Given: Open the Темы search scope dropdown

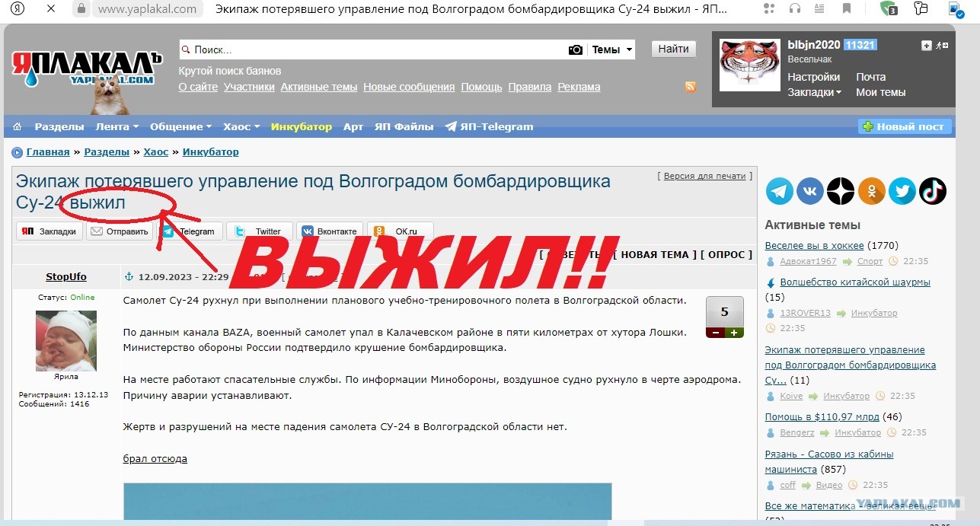Looking at the screenshot, I should pos(613,49).
